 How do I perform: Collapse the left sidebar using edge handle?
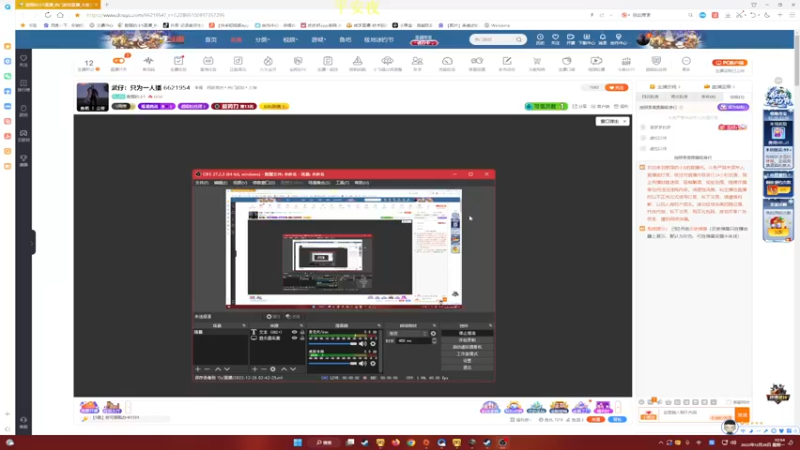(x=33, y=243)
